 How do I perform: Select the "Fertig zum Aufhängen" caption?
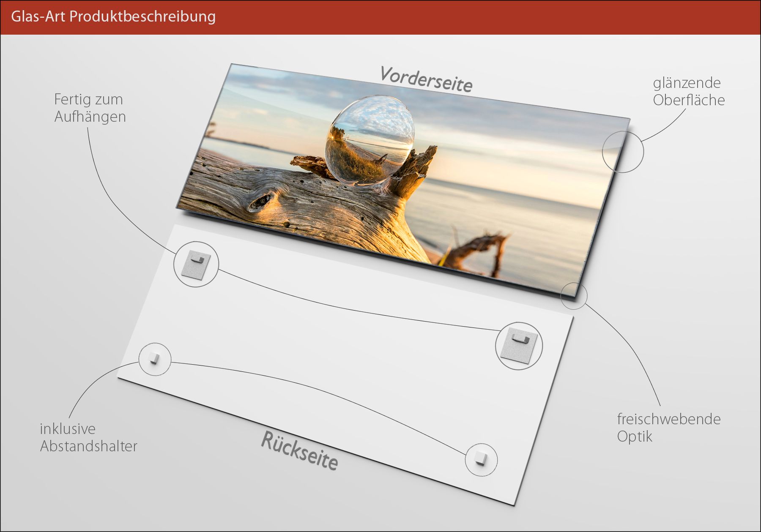pyautogui.click(x=90, y=108)
